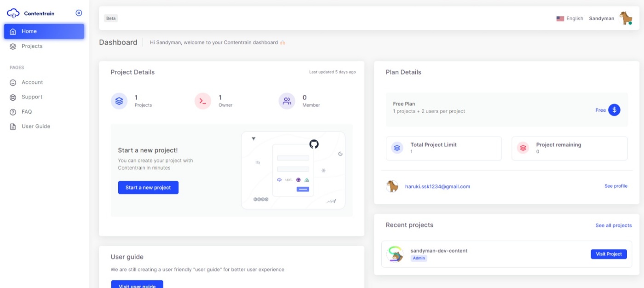Click the Recent projects heading
644x288 pixels.
[x=409, y=225]
